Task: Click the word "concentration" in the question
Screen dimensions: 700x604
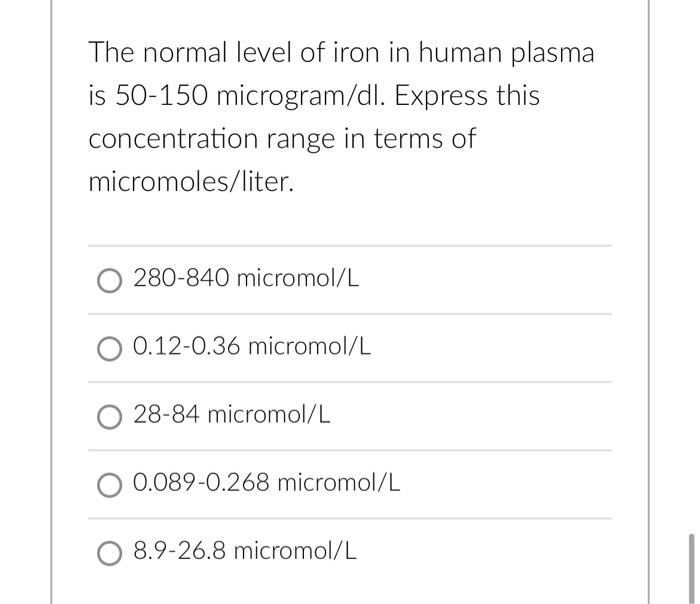Action: pos(173,139)
